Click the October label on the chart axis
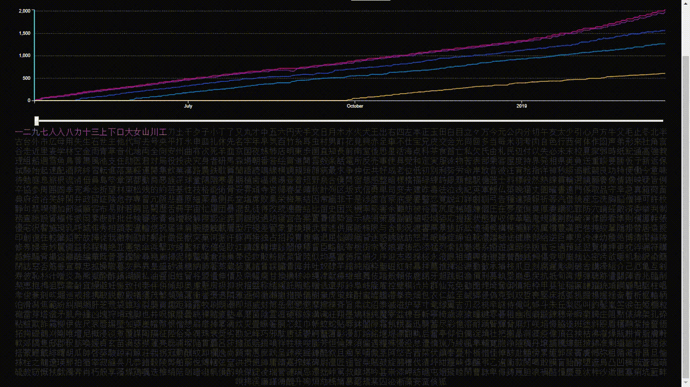Viewport: 690px width, 387px height. (355, 106)
